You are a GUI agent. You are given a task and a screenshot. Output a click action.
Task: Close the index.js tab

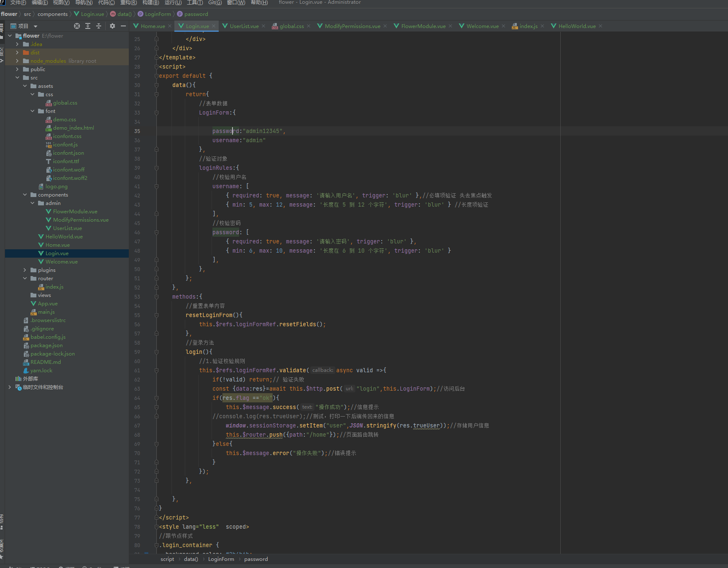click(542, 26)
